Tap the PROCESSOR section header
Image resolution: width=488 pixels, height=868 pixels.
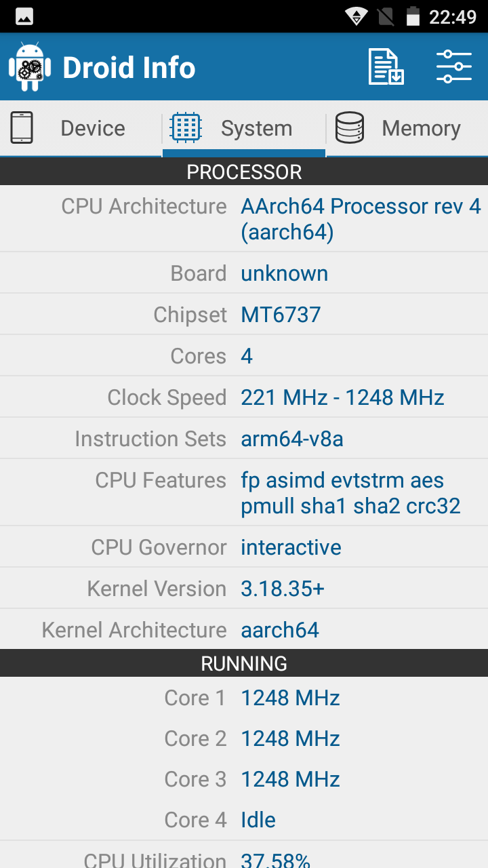(244, 172)
